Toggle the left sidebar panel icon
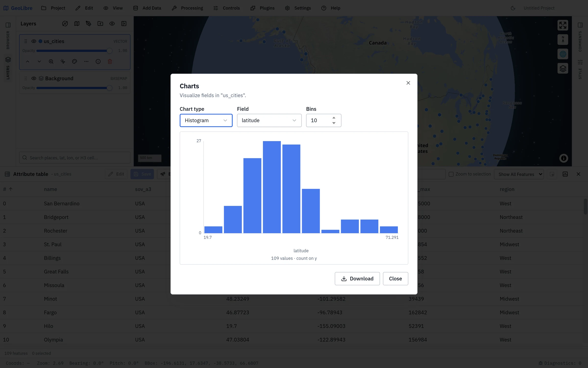The height and width of the screenshot is (368, 588). coord(8,25)
